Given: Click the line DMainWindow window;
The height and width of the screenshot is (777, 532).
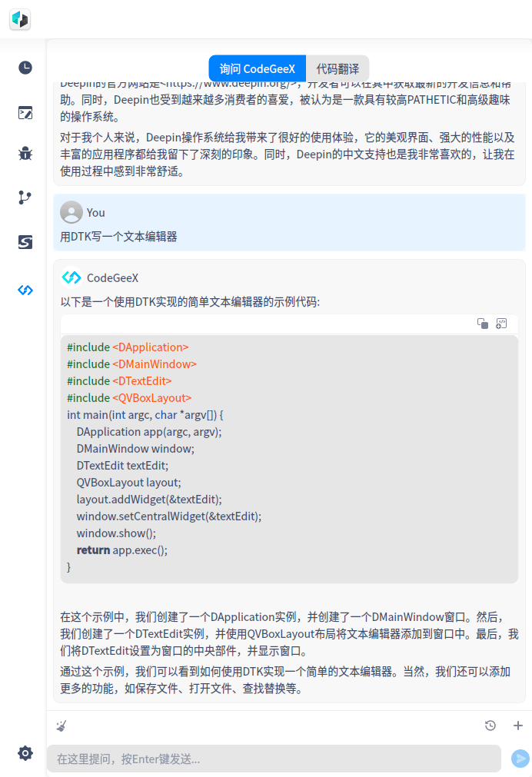Looking at the screenshot, I should 135,449.
